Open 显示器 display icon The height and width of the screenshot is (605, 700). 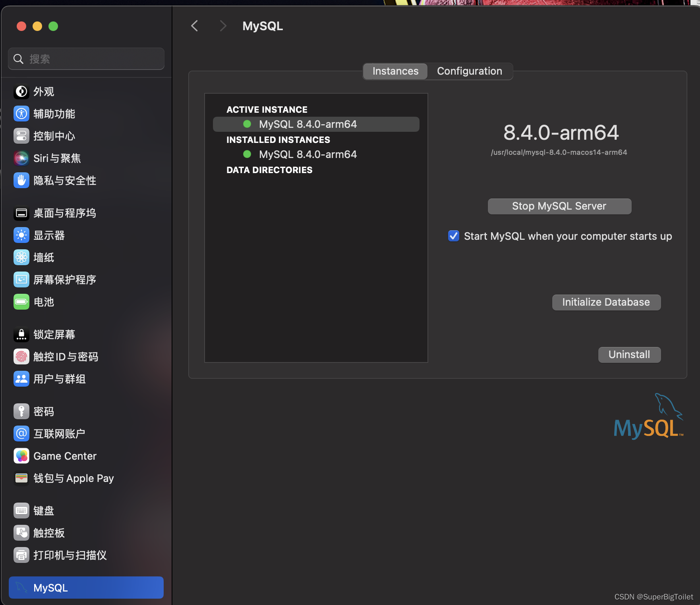tap(21, 235)
